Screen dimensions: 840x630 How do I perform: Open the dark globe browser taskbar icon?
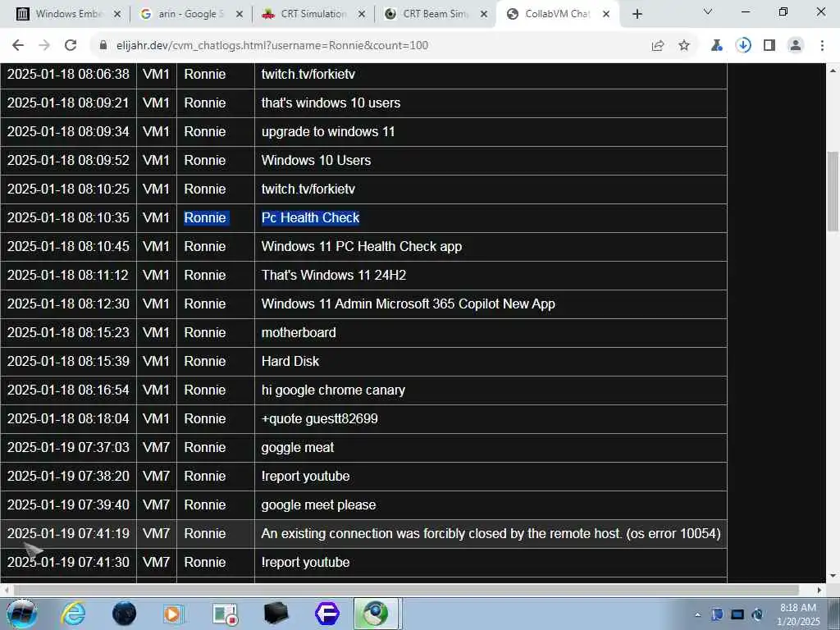click(124, 614)
